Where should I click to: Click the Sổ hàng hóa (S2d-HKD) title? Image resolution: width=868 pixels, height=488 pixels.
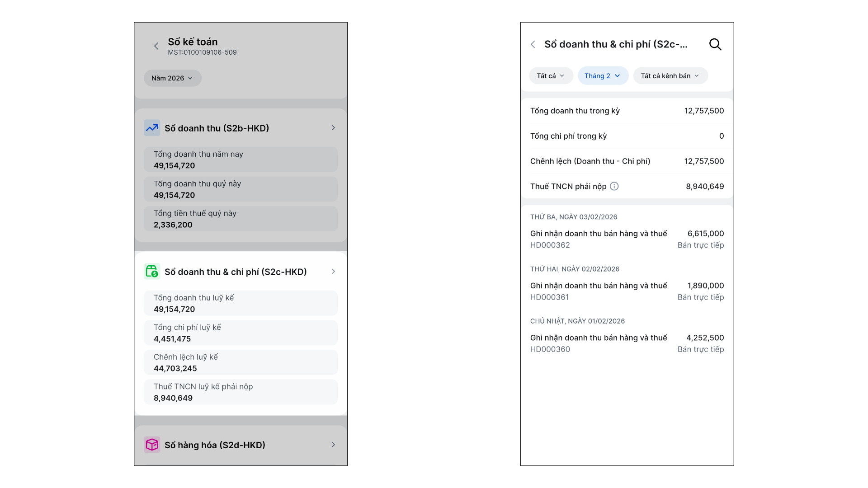[215, 445]
